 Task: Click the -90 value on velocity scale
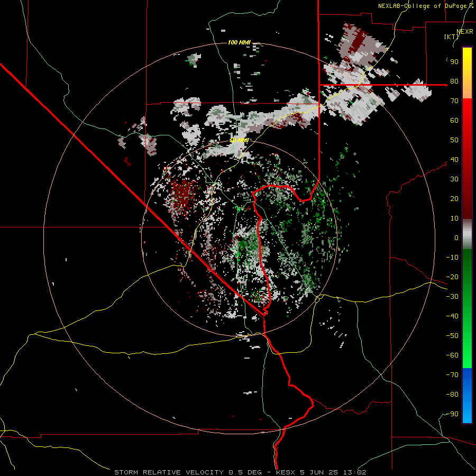click(452, 414)
